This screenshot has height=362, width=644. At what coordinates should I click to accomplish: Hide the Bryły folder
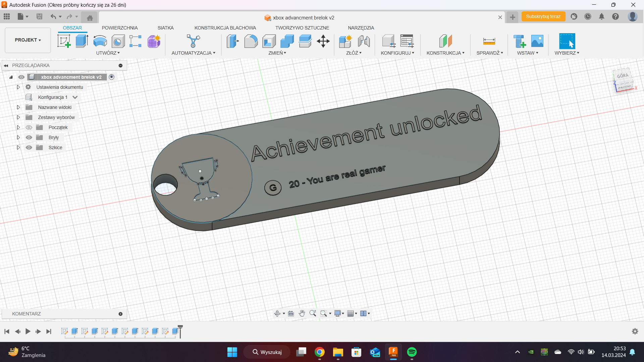29,137
